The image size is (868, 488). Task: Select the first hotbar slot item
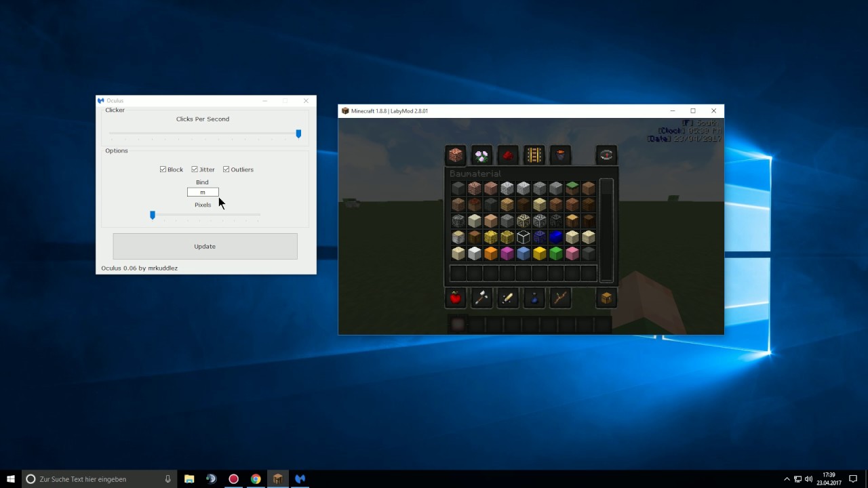458,325
